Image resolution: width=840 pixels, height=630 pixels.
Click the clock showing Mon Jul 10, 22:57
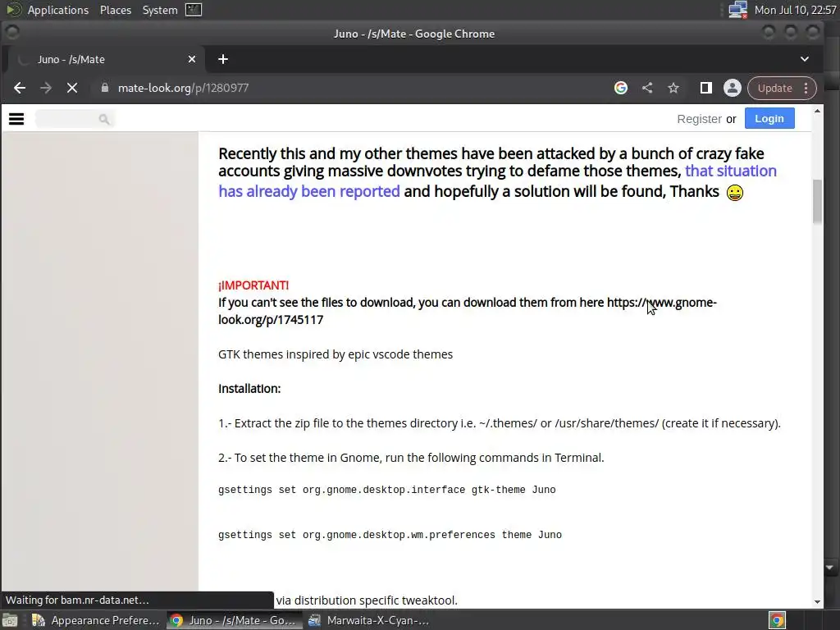click(x=795, y=10)
